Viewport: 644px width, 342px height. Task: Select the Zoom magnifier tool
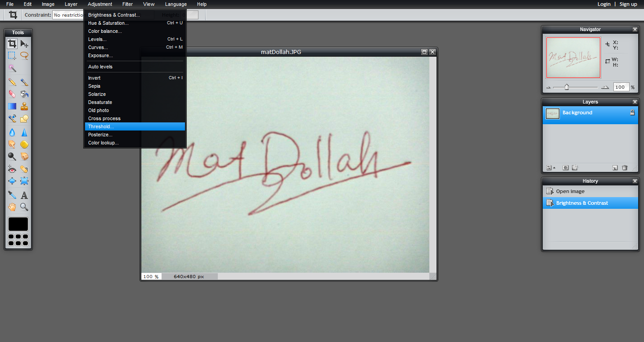click(x=24, y=207)
